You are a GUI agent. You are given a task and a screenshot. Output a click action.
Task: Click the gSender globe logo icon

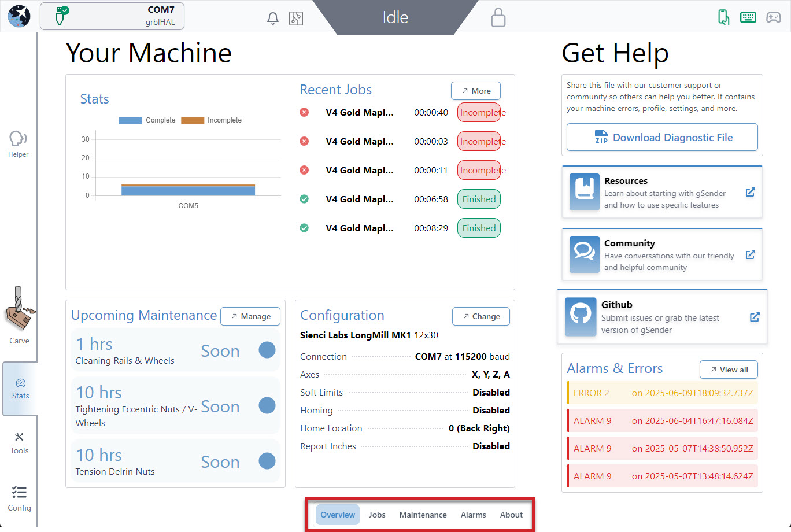19,16
